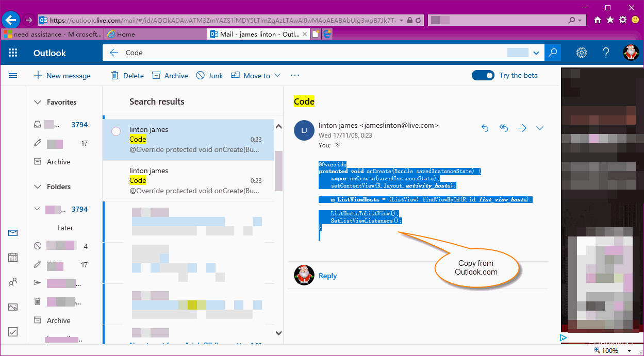Switch to the need assistance - Microsoft tab

(x=53, y=34)
